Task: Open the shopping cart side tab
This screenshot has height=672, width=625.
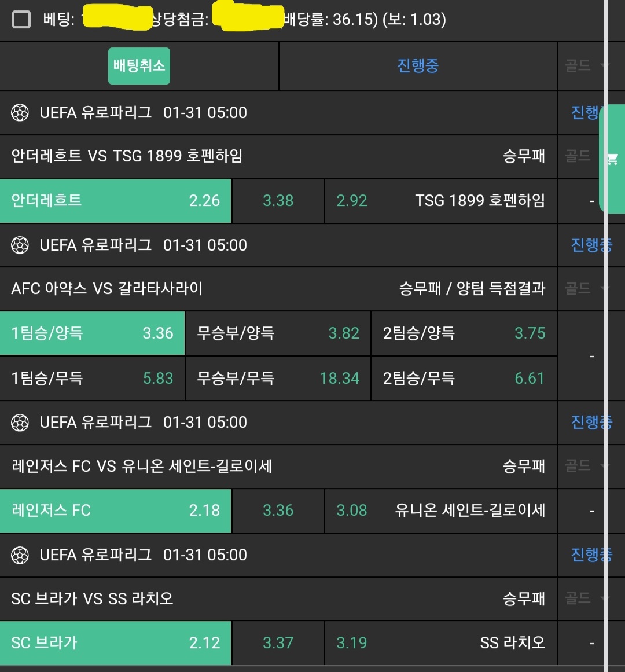Action: point(612,159)
